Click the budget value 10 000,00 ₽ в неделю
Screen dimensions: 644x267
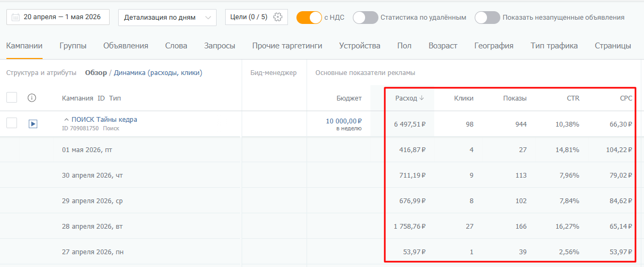(x=344, y=124)
